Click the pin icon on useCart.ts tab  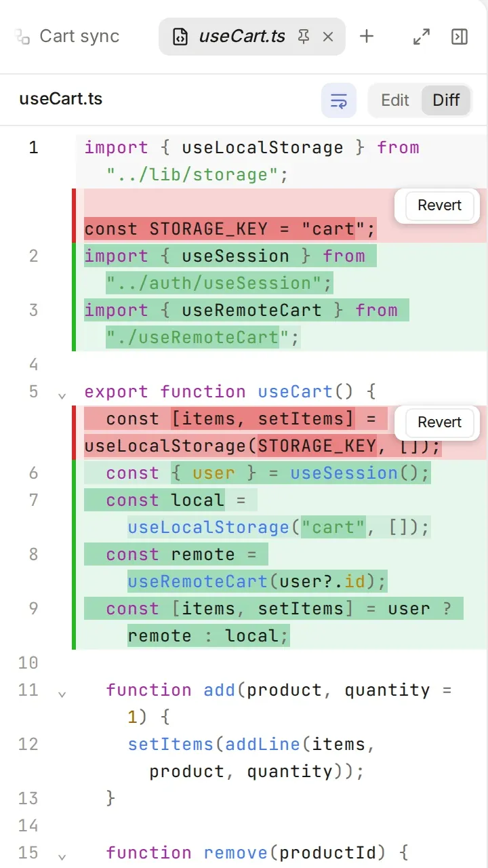pos(304,37)
